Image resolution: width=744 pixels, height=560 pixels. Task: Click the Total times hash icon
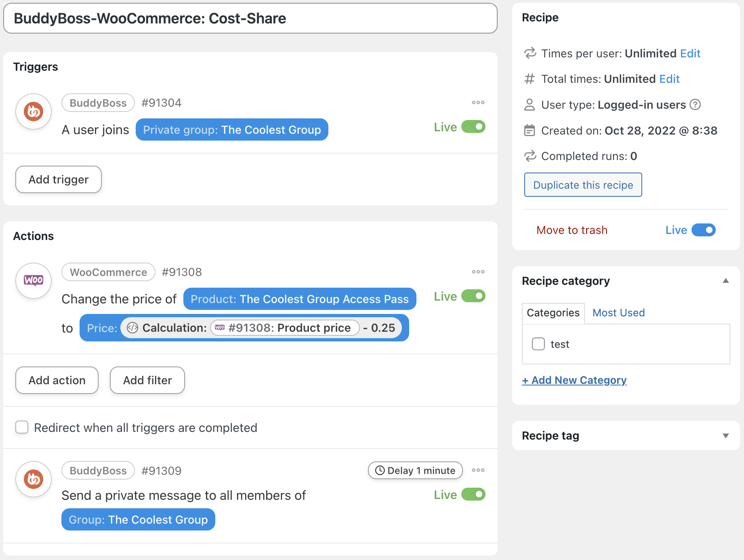(x=530, y=79)
